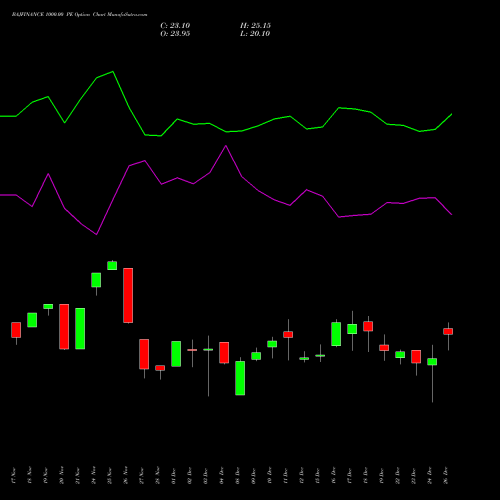Click the 11 Dec date label

tap(286, 476)
